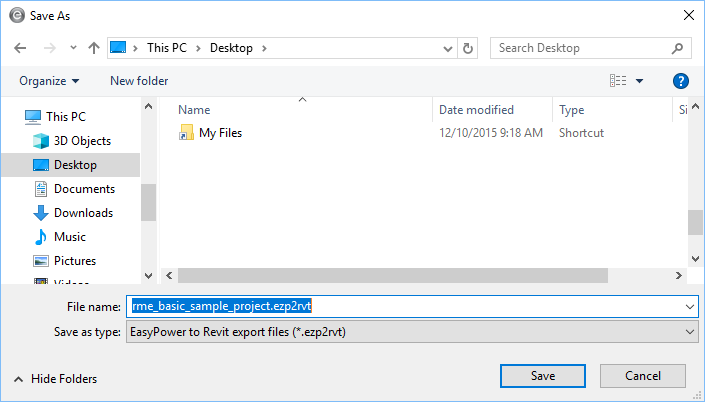The image size is (705, 402).
Task: Cancel the Save As dialog
Action: pyautogui.click(x=642, y=376)
